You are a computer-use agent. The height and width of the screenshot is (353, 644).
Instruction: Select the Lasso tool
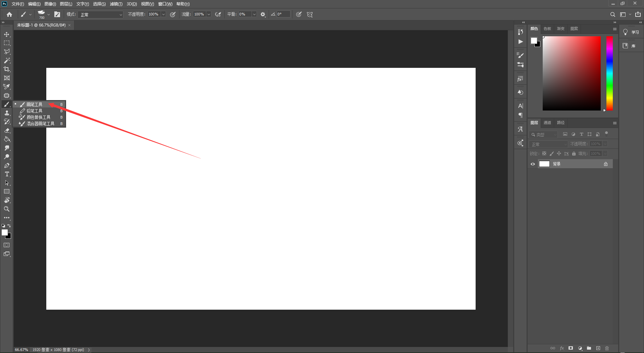pos(7,52)
